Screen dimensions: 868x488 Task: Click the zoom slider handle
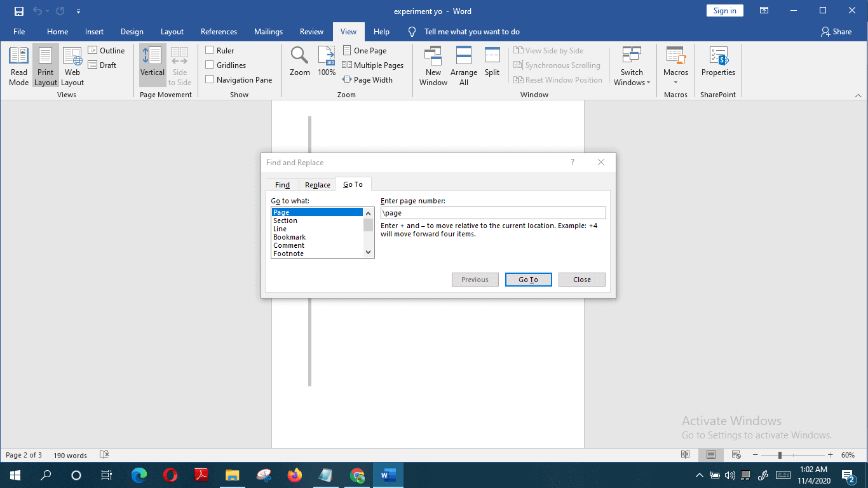(780, 455)
